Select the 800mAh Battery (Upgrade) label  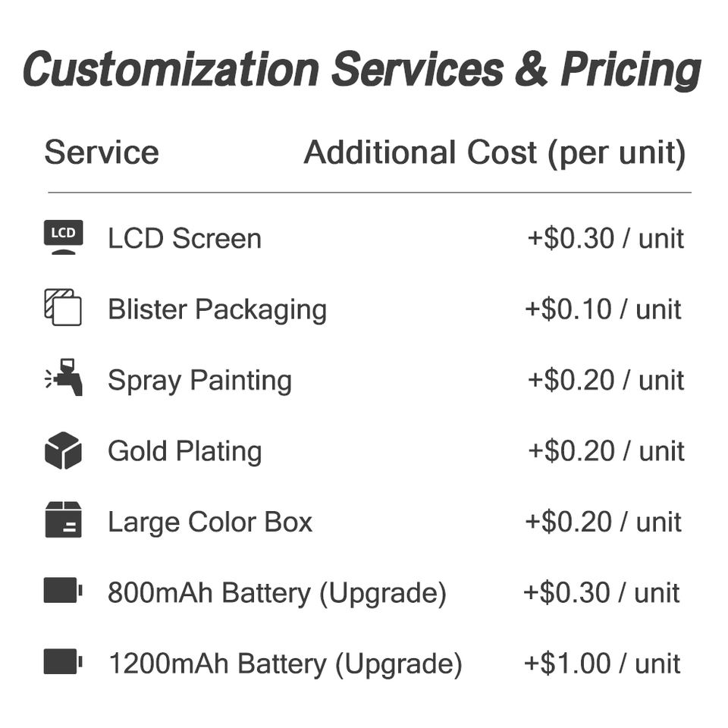278,593
